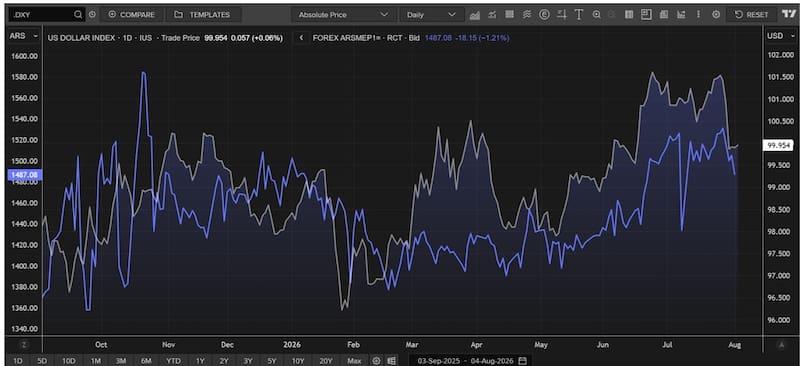The width and height of the screenshot is (800, 366).
Task: Click the crosshair measure tool icon
Action: point(562,15)
